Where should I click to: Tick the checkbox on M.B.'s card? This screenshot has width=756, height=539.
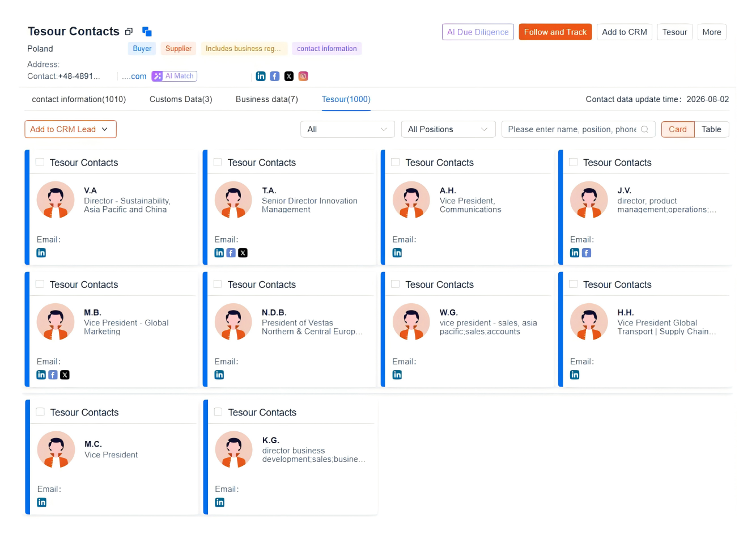pos(40,284)
